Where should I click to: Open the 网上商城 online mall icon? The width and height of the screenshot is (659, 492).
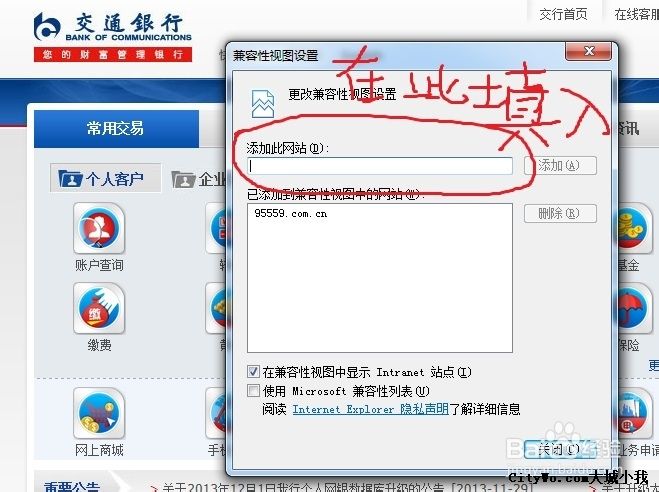tap(99, 413)
